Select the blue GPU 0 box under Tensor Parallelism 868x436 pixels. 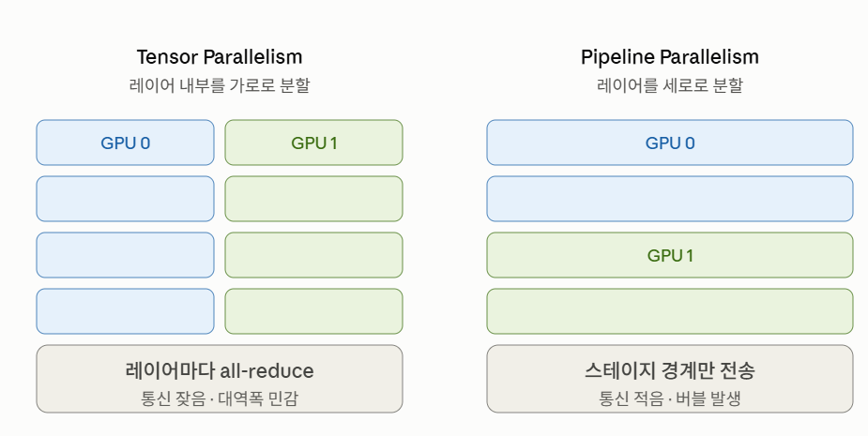(x=125, y=143)
